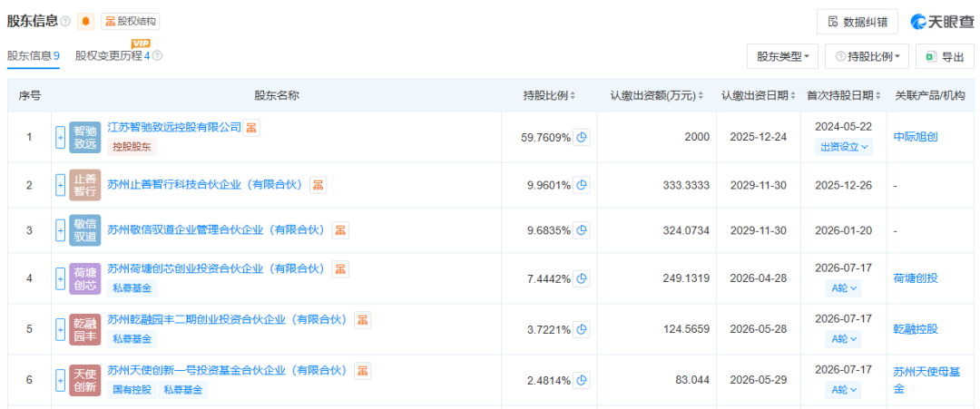This screenshot has height=409, width=980.
Task: Click the 荷塘创芯 logo thumbnail
Action: 84,278
